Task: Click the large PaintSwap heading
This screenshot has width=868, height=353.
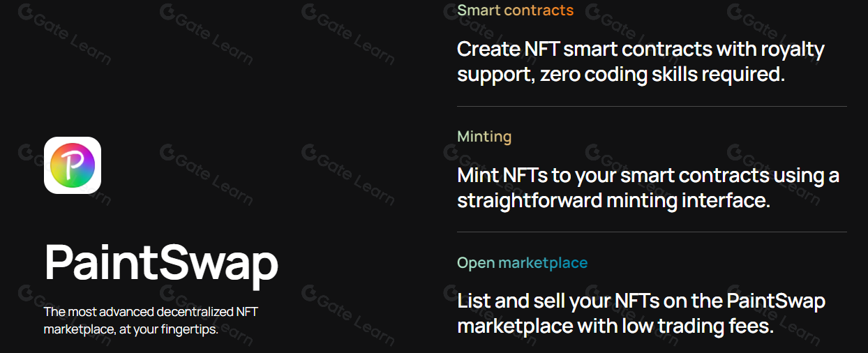Action: tap(161, 263)
